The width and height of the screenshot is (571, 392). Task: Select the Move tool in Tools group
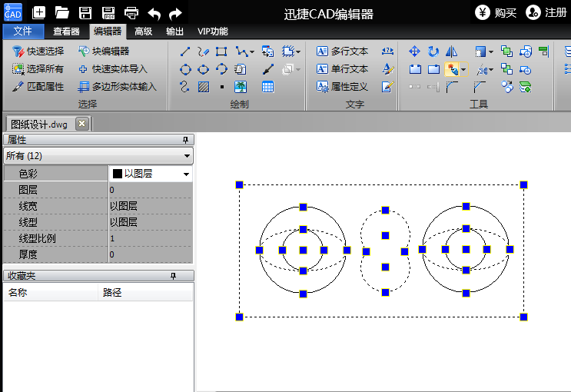[414, 51]
